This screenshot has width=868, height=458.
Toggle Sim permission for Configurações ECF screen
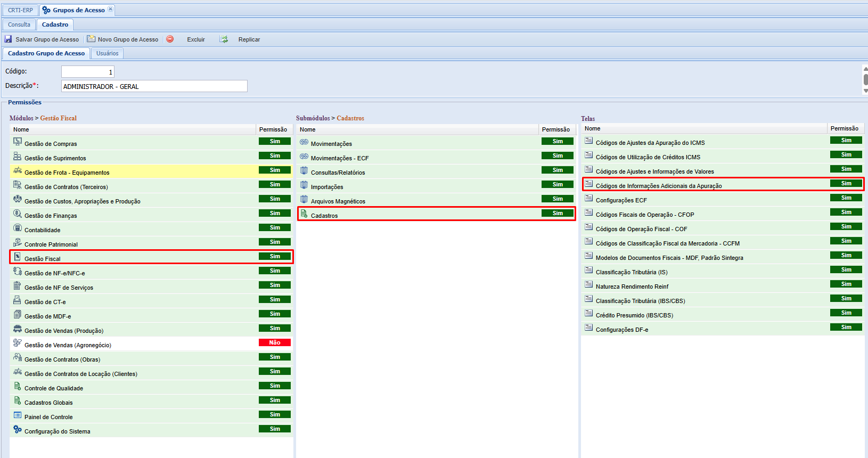pyautogui.click(x=846, y=198)
